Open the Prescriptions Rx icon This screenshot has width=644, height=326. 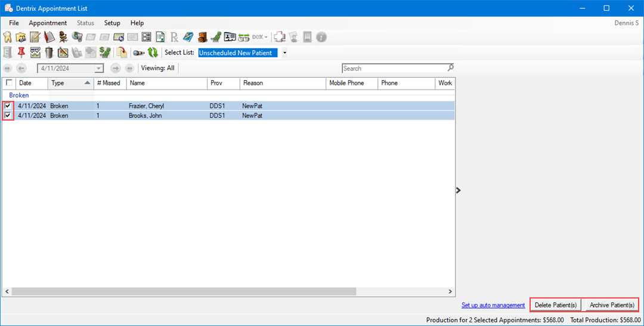click(x=174, y=37)
